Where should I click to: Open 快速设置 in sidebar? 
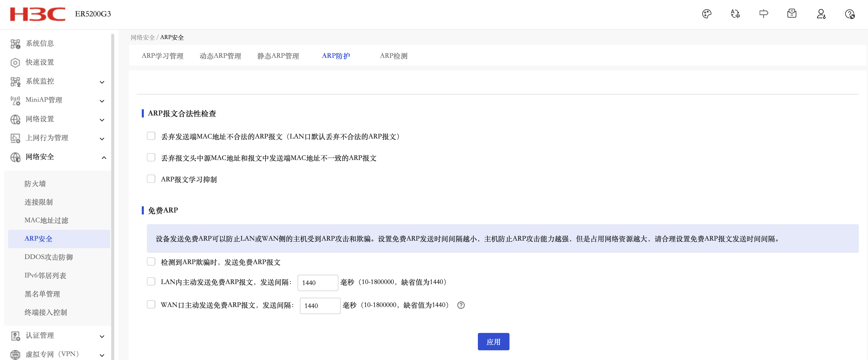[40, 62]
